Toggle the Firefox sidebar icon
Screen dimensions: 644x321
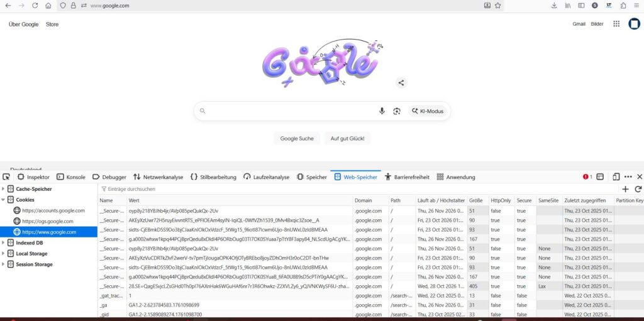(x=581, y=5)
